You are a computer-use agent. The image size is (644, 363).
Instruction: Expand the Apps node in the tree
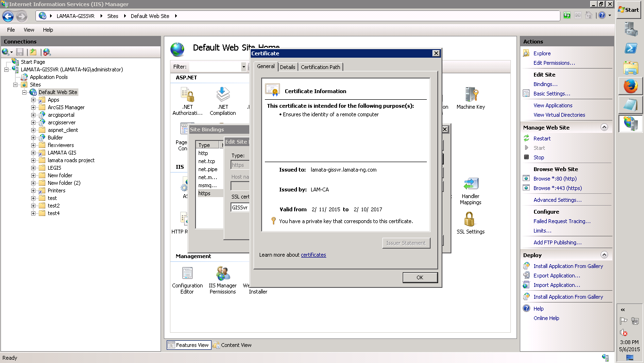pyautogui.click(x=34, y=100)
